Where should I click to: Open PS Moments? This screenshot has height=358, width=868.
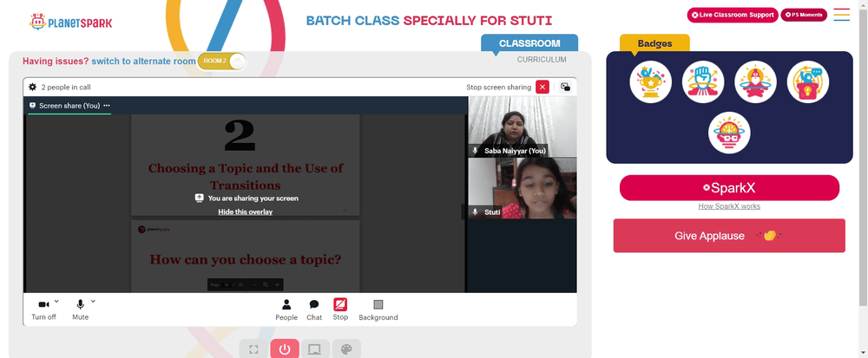[804, 15]
